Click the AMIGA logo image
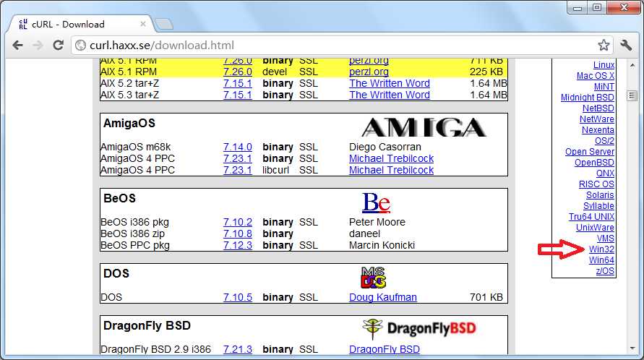 (424, 127)
